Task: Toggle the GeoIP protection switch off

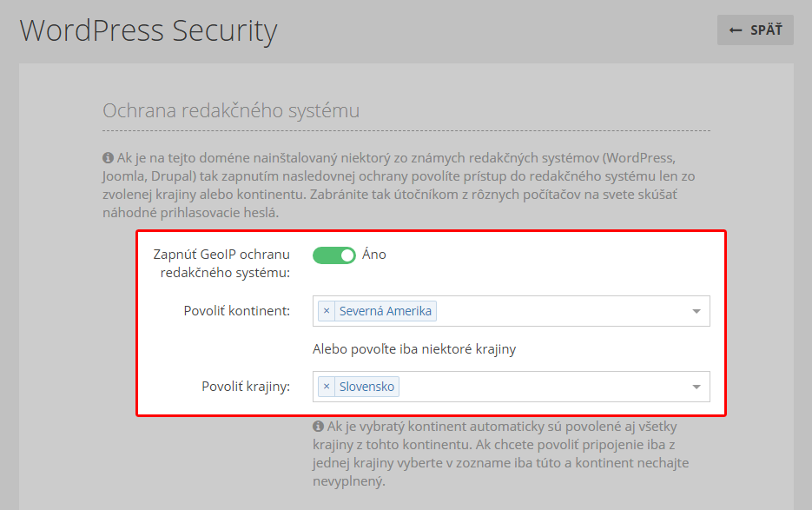Action: pyautogui.click(x=334, y=255)
